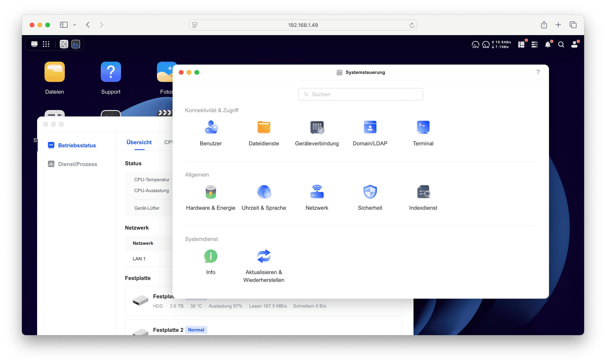Open the app grid launcher icon
The width and height of the screenshot is (606, 364).
46,44
